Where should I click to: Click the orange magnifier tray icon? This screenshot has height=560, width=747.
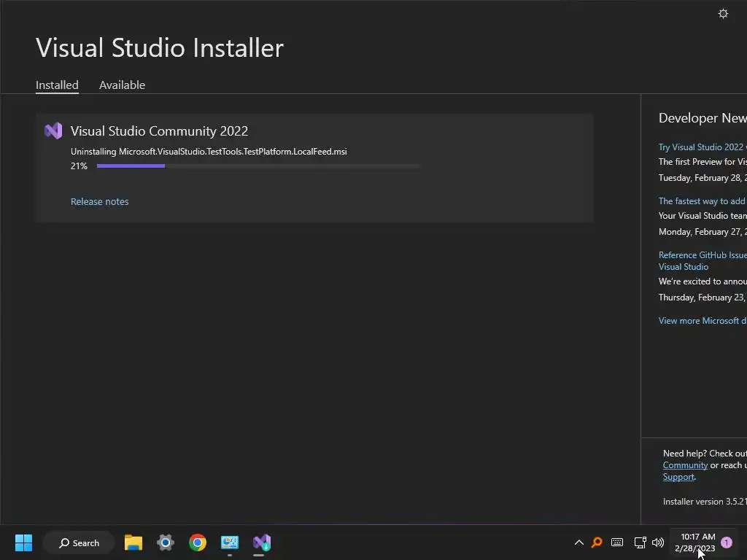(x=597, y=542)
